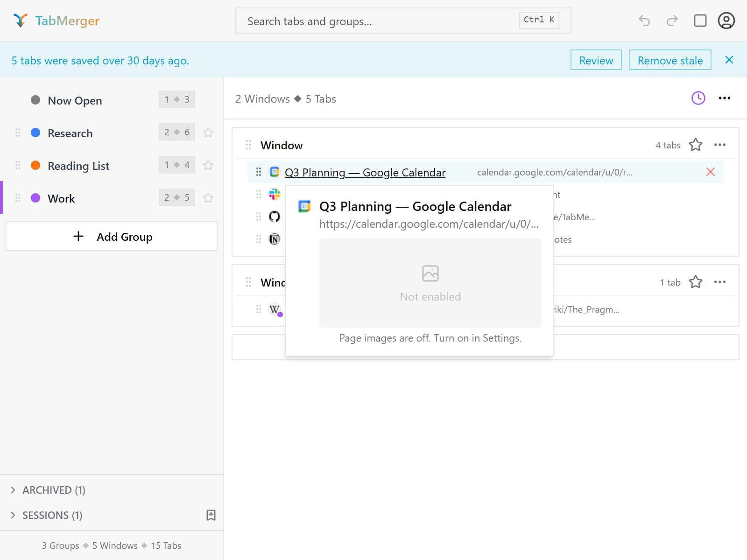The image size is (747, 560).
Task: Grab the Slack tab drag handle
Action: click(x=259, y=195)
